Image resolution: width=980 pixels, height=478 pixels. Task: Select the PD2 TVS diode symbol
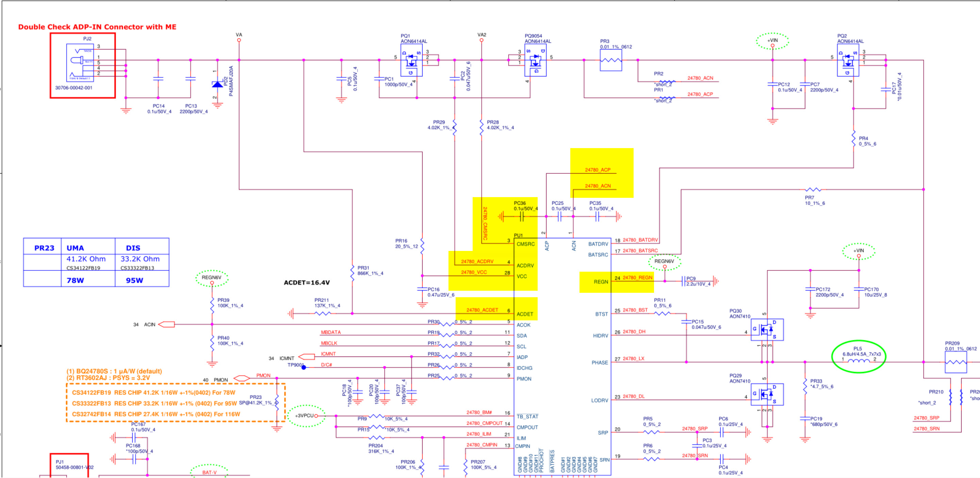coord(217,84)
